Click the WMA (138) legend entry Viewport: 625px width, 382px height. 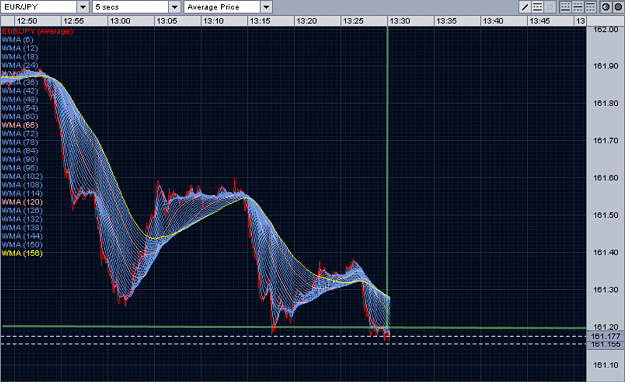tap(22, 228)
